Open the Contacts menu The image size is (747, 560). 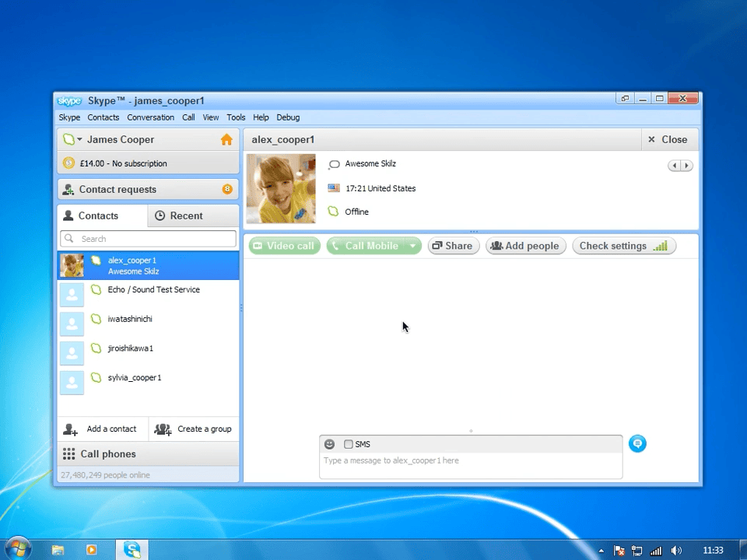pos(103,117)
